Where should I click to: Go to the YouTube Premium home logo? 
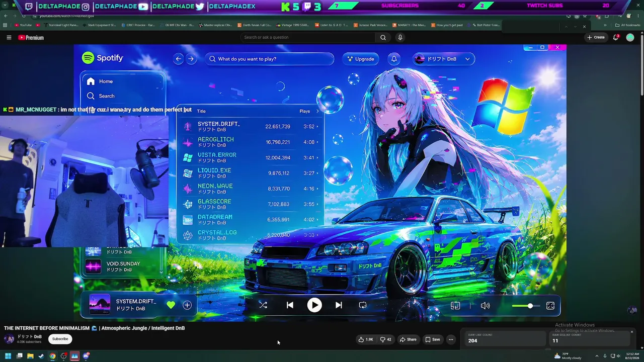point(31,38)
